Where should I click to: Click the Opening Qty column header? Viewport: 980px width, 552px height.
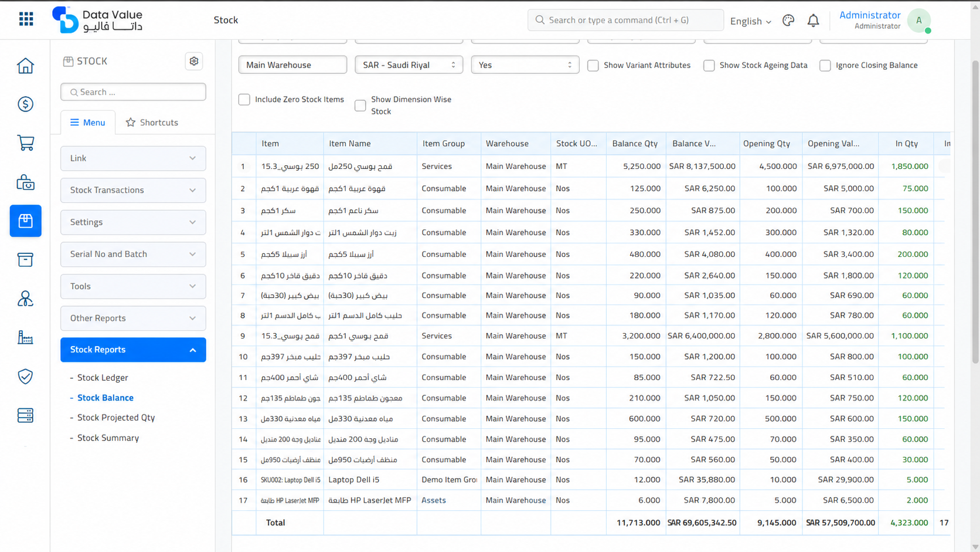pyautogui.click(x=771, y=144)
